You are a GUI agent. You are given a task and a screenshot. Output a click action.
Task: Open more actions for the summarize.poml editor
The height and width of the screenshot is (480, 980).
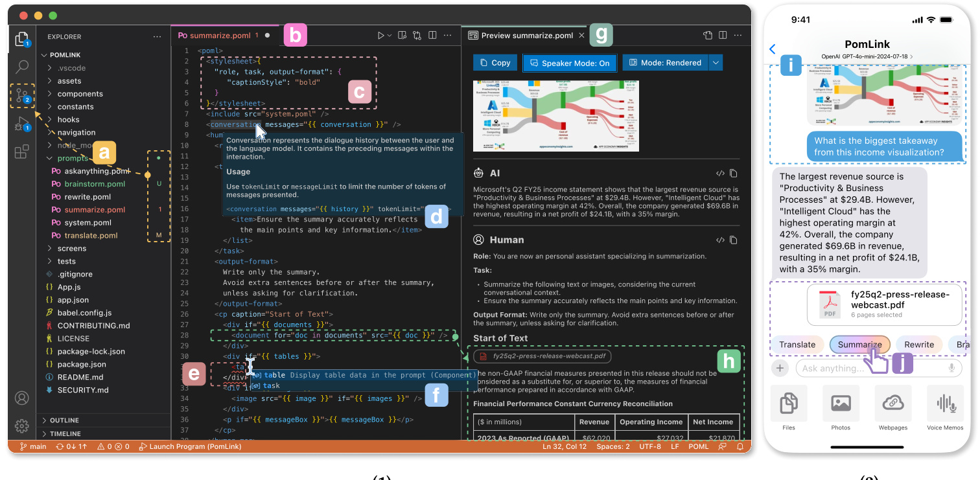click(448, 36)
